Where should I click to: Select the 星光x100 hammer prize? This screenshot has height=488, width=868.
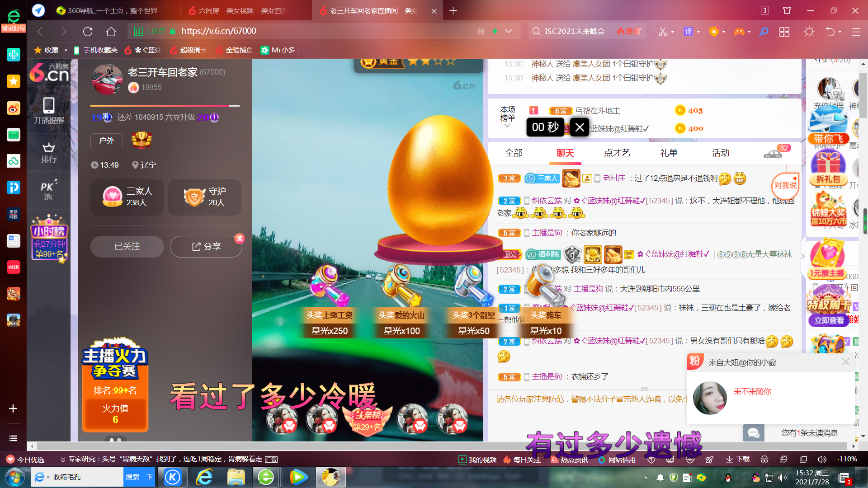tap(401, 301)
